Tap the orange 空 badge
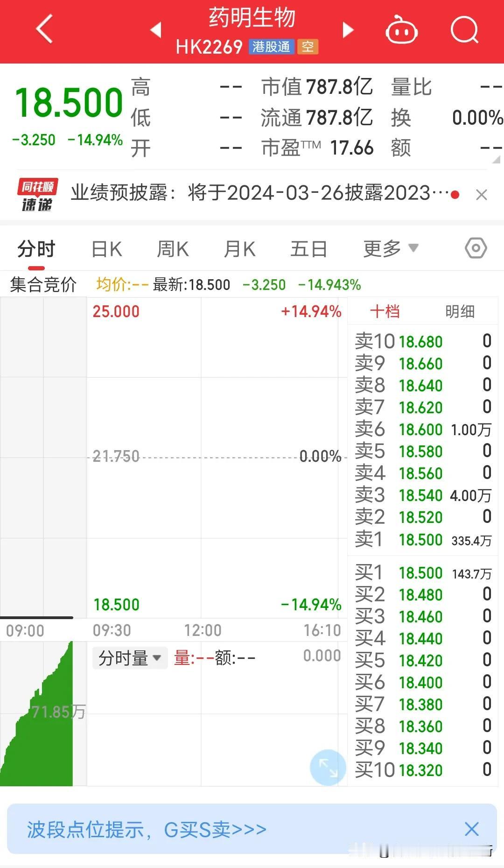Viewport: 504px width, 868px height. [x=308, y=47]
